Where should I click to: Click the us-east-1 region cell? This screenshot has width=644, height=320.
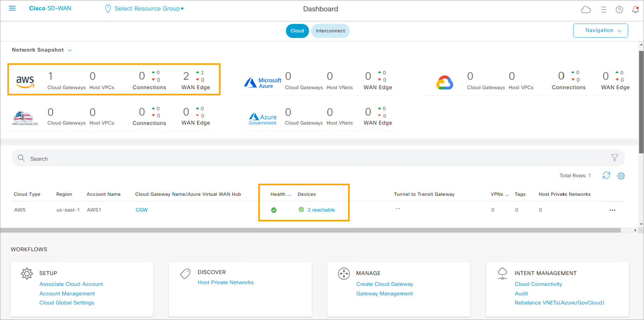[68, 210]
